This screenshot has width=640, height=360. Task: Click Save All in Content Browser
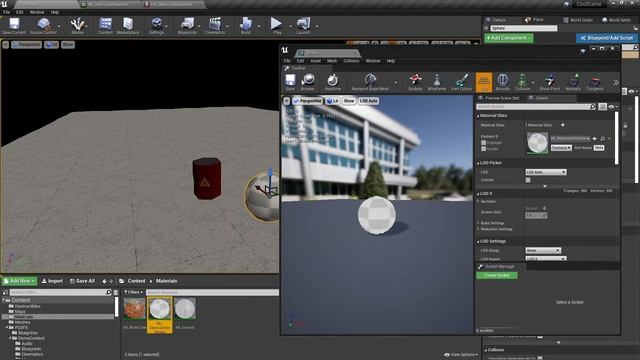point(82,281)
